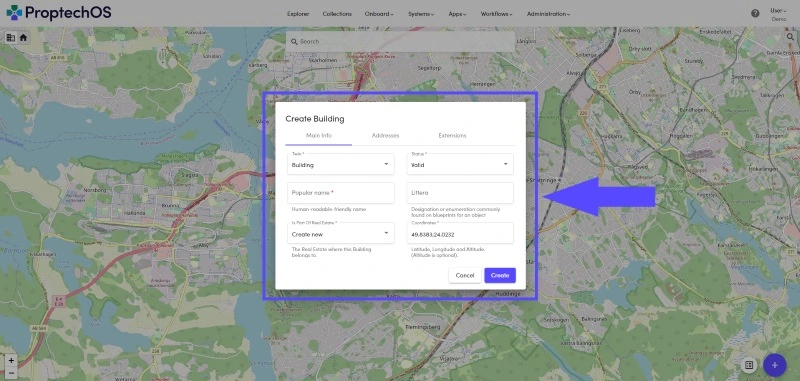Expand Is Part Of Real Estate dropdown
Image resolution: width=800 pixels, height=381 pixels.
341,233
